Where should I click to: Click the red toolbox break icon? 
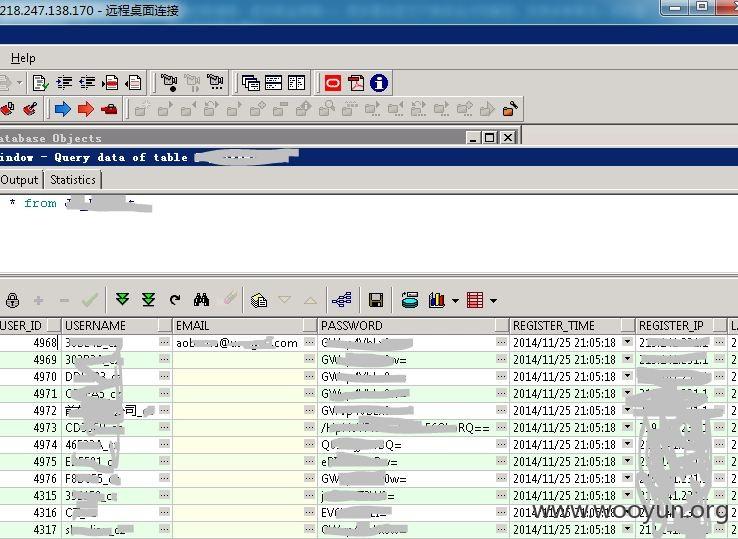pyautogui.click(x=109, y=109)
